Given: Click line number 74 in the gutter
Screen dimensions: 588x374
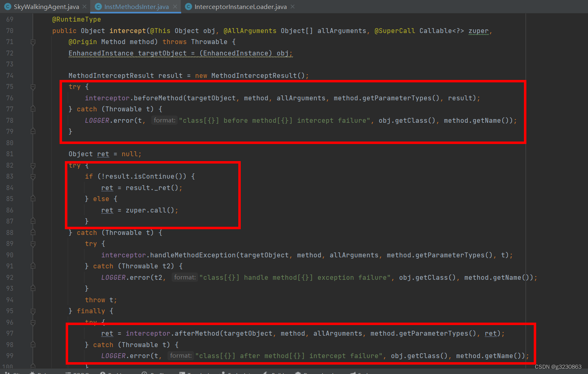Looking at the screenshot, I should tap(10, 75).
